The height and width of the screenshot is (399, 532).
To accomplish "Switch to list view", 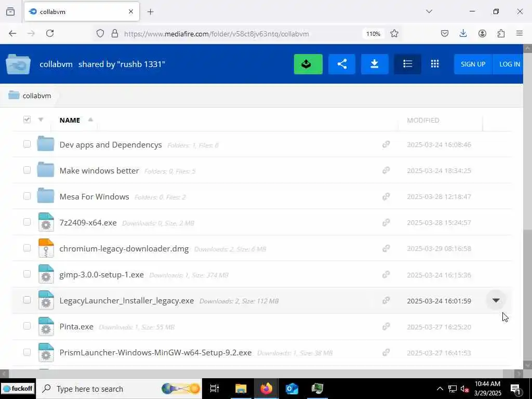I will tap(407, 64).
